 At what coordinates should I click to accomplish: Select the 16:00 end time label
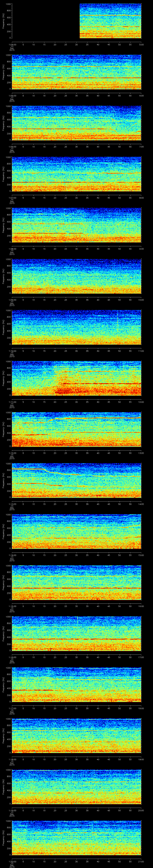click(141, 606)
